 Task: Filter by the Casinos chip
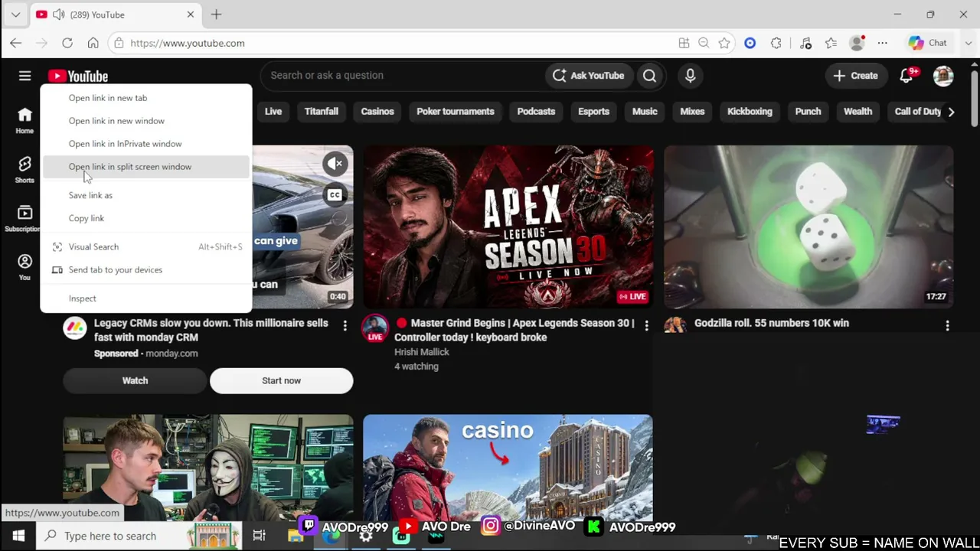pyautogui.click(x=377, y=112)
